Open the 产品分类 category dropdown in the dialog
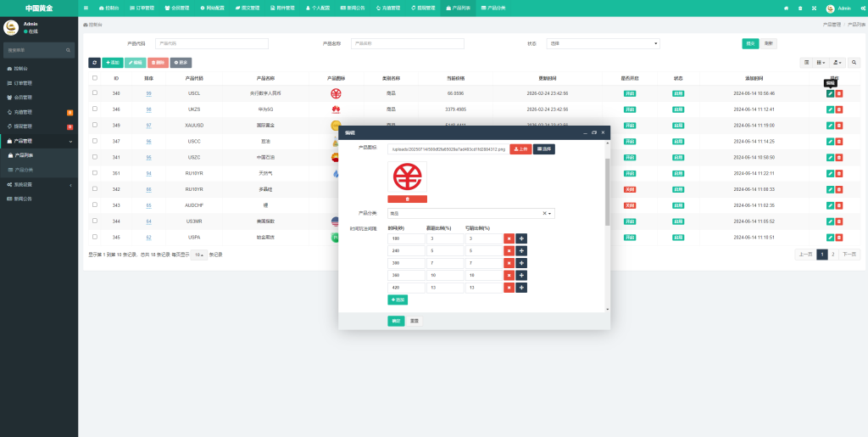The height and width of the screenshot is (437, 868). (470, 214)
